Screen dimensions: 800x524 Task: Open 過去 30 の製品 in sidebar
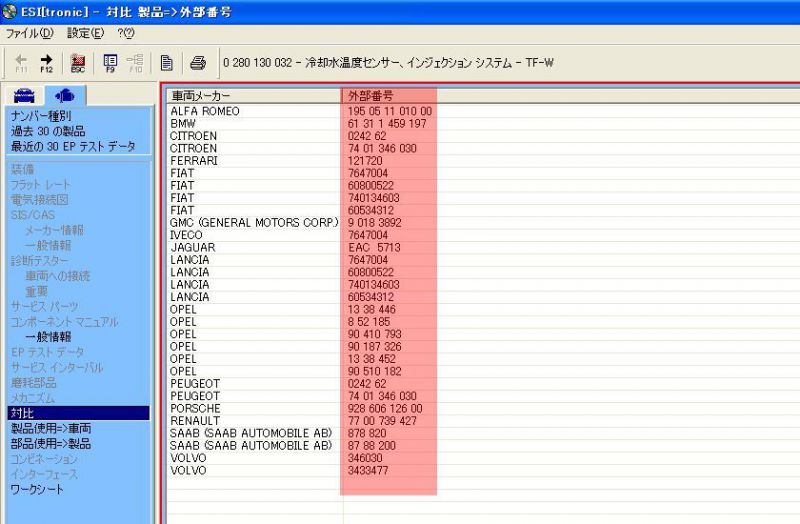48,131
